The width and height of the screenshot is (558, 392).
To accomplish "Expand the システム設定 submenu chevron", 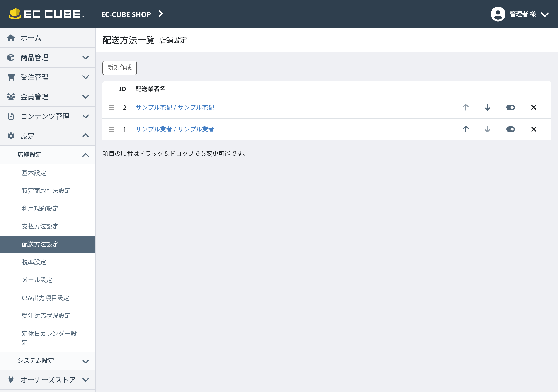I will click(85, 361).
